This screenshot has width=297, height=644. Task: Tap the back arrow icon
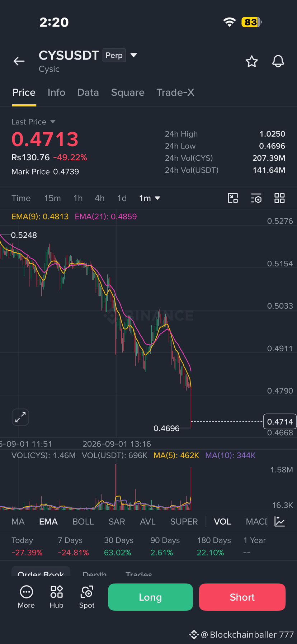tap(19, 61)
